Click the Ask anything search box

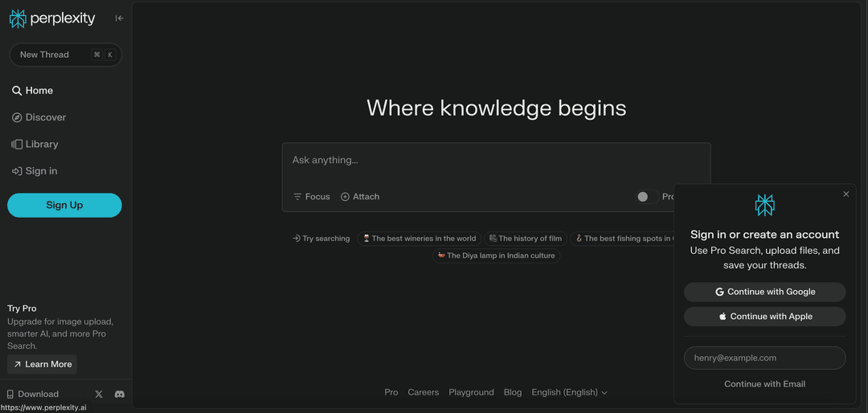495,161
